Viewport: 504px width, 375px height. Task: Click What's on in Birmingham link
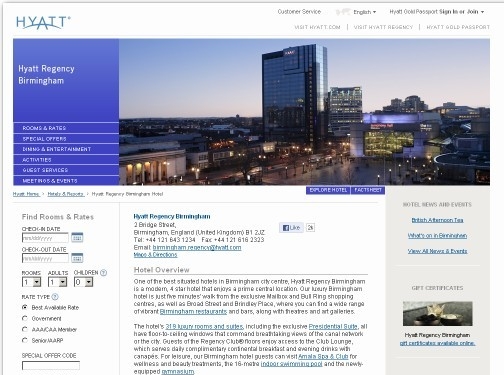[437, 236]
